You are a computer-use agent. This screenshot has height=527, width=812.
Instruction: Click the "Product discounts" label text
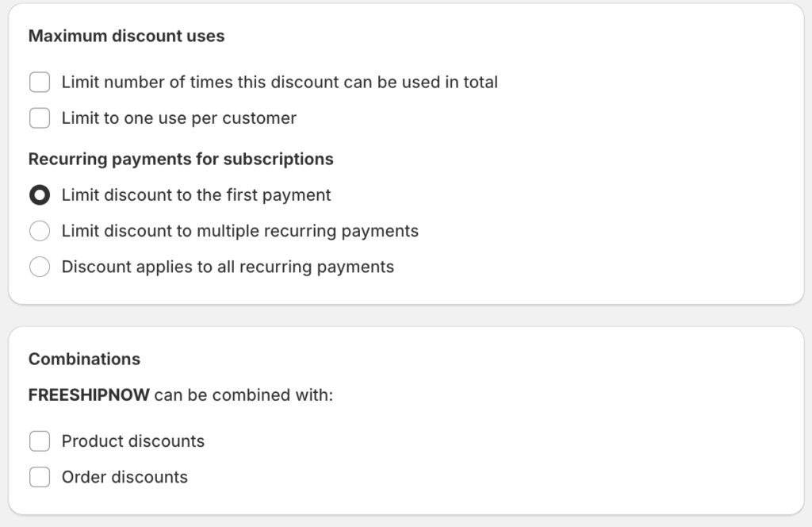(132, 441)
